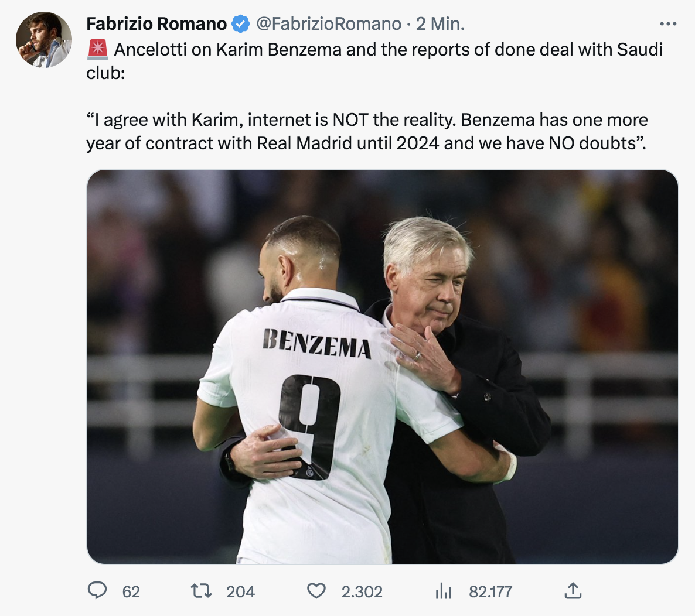Open the tweet's more options menu
This screenshot has height=616, width=695.
[668, 24]
